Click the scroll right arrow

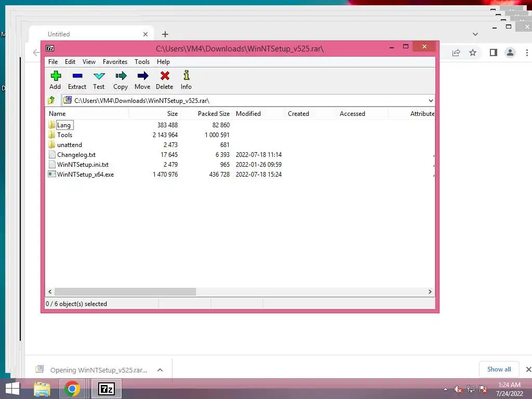(x=430, y=292)
